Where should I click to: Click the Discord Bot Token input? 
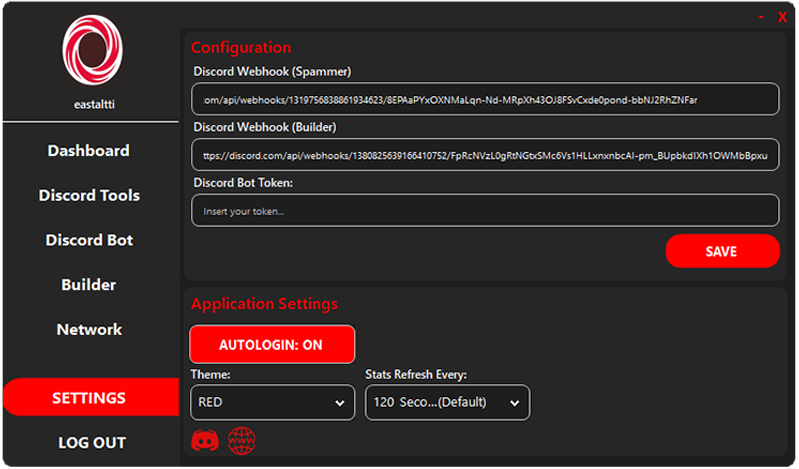(485, 210)
